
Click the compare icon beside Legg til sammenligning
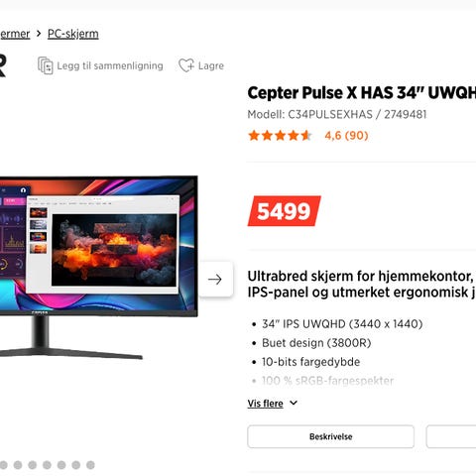[46, 65]
